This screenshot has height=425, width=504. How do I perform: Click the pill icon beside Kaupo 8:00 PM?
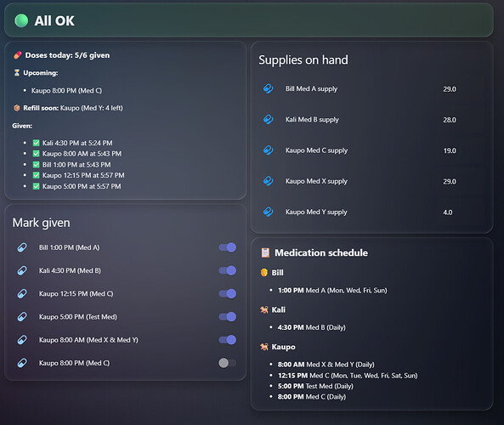(22, 363)
